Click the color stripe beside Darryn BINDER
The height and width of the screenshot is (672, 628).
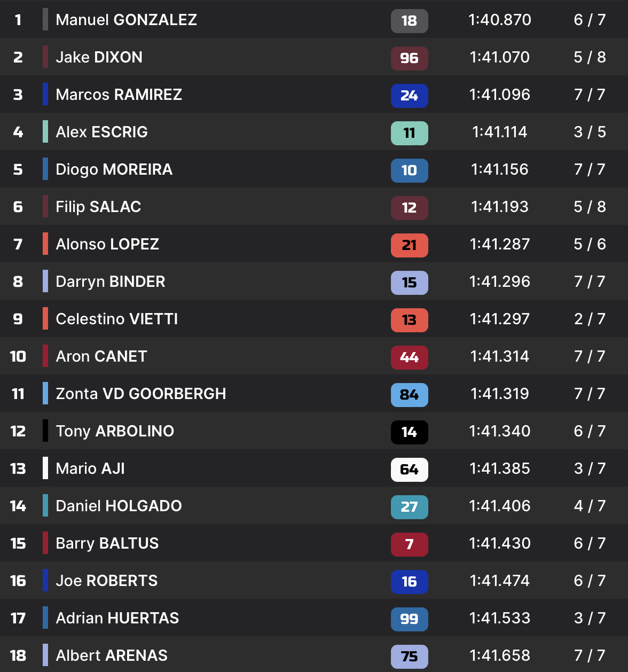[x=45, y=282]
